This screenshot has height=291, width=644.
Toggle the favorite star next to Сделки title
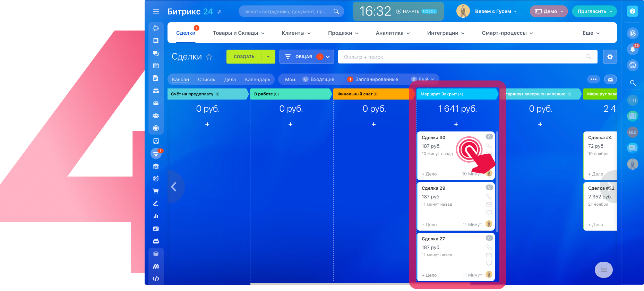[x=209, y=57]
